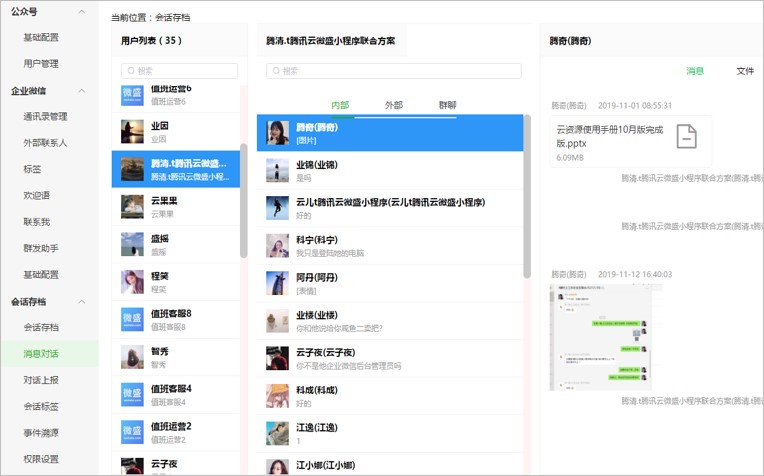
Task: Click the avatar for 值班运营2
Action: [x=133, y=432]
